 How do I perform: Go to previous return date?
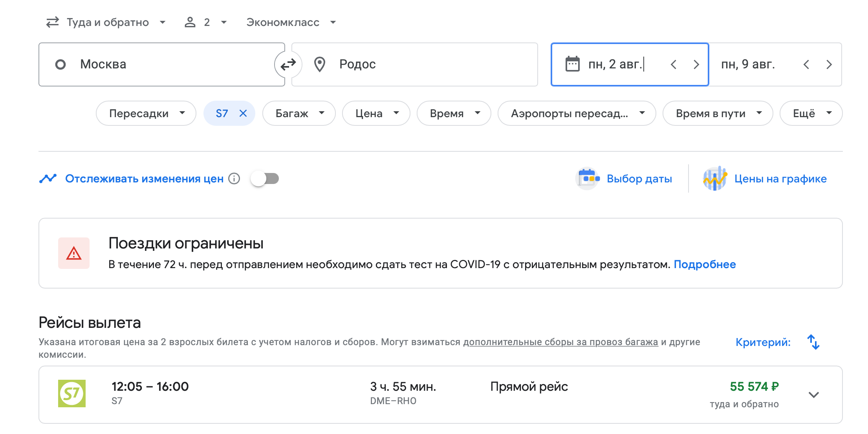click(x=806, y=64)
